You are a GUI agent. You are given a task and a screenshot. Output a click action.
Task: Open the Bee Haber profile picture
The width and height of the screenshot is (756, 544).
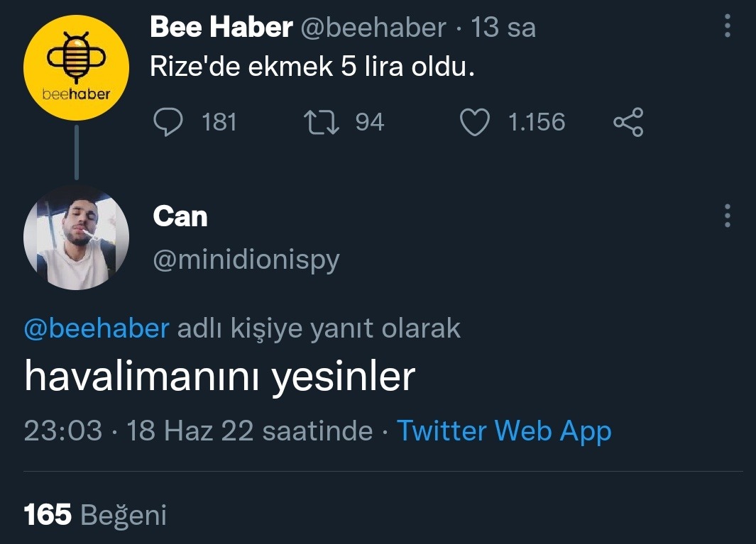(76, 67)
